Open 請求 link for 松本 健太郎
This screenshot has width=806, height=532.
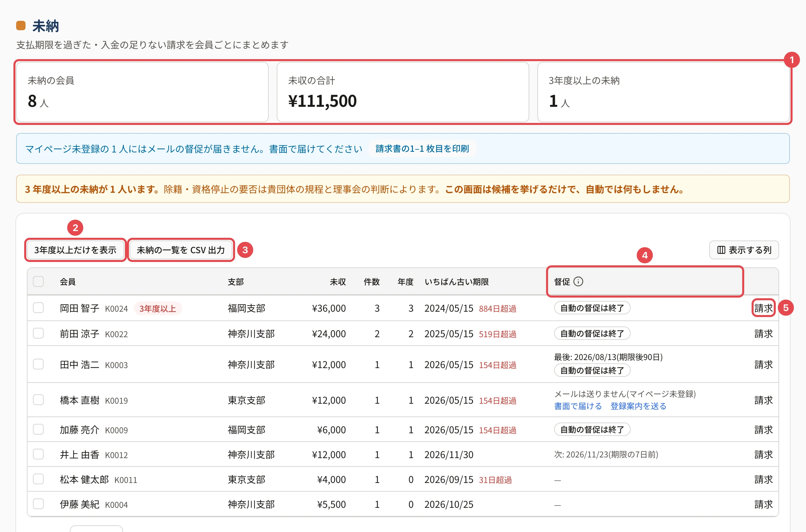(763, 479)
